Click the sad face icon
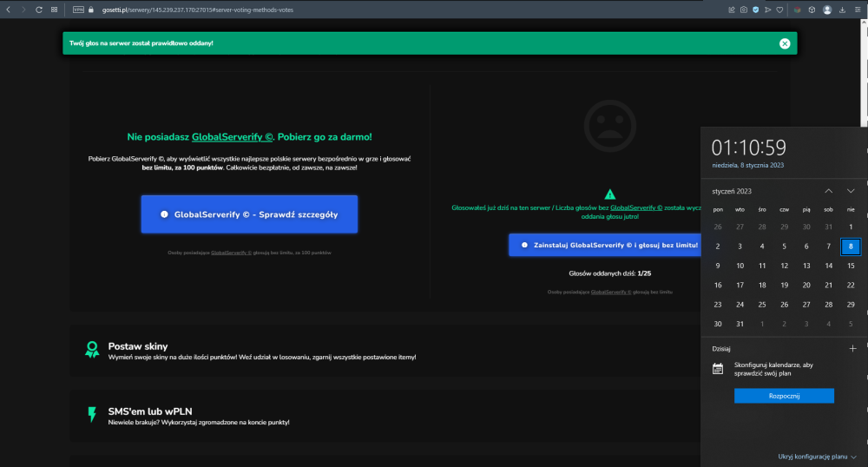Screen dimensions: 868x467 pyautogui.click(x=609, y=126)
